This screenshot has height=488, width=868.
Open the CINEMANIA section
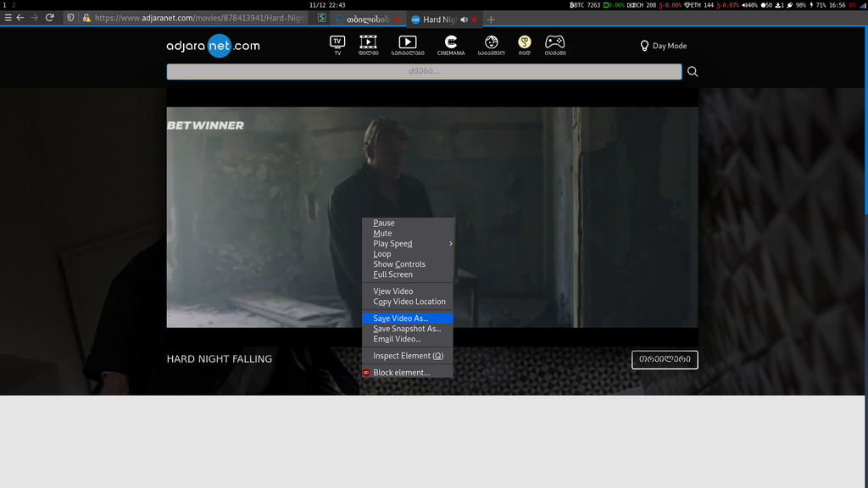tap(451, 46)
